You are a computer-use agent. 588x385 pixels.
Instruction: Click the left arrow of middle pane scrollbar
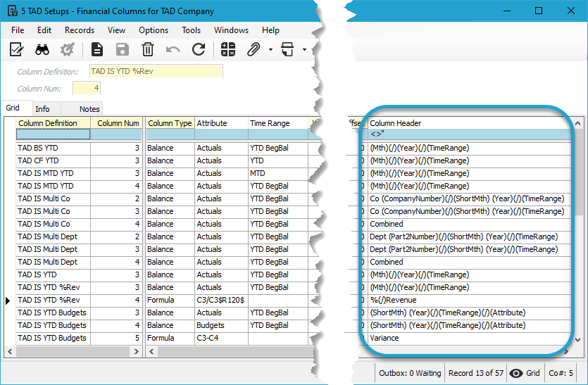(x=151, y=352)
